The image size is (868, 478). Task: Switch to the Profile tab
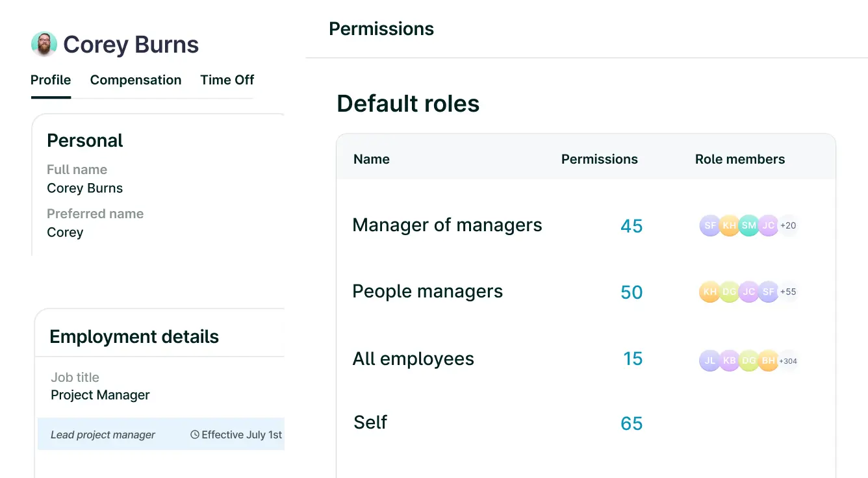(x=51, y=80)
